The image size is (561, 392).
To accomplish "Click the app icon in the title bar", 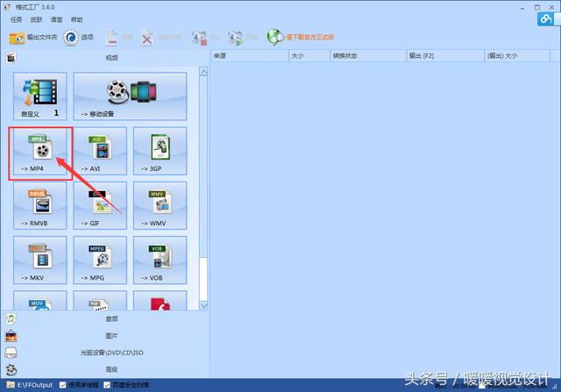I will (x=7, y=7).
